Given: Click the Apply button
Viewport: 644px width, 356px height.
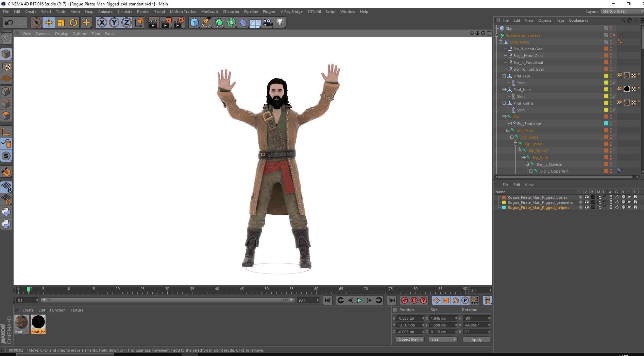Looking at the screenshot, I should click(476, 339).
